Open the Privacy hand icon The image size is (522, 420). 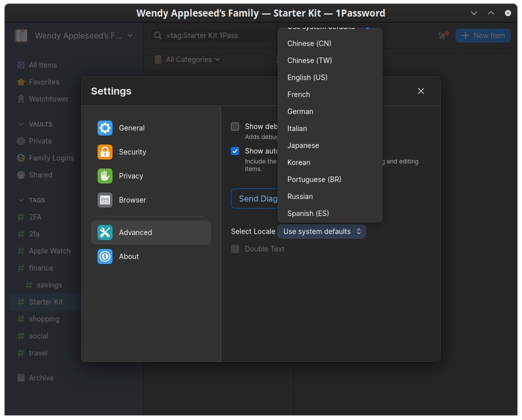click(105, 176)
